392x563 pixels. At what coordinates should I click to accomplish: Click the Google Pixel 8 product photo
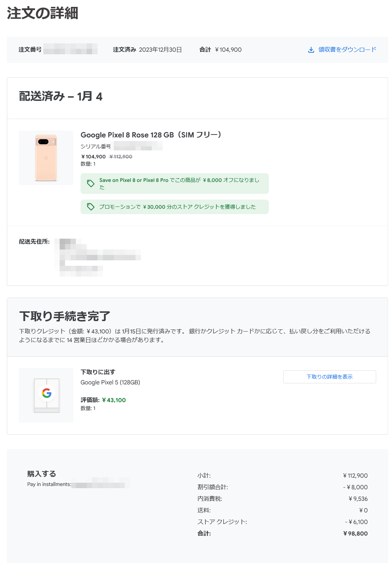[46, 157]
